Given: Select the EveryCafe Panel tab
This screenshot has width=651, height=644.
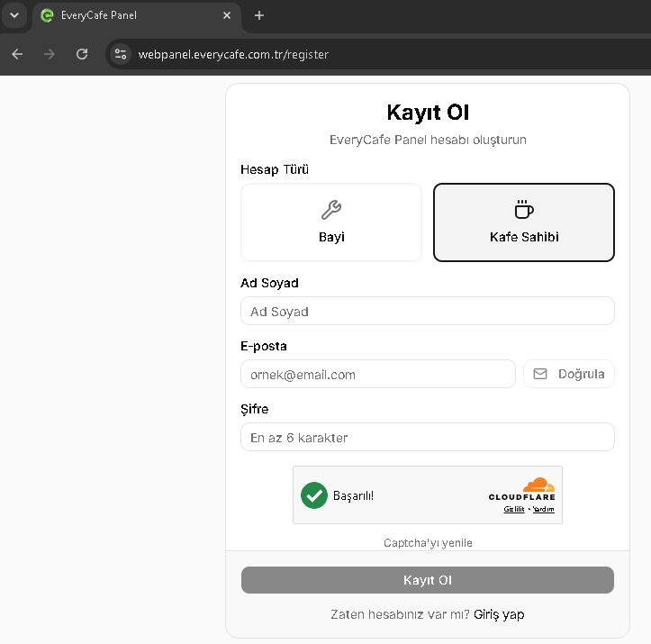Looking at the screenshot, I should pos(137,15).
